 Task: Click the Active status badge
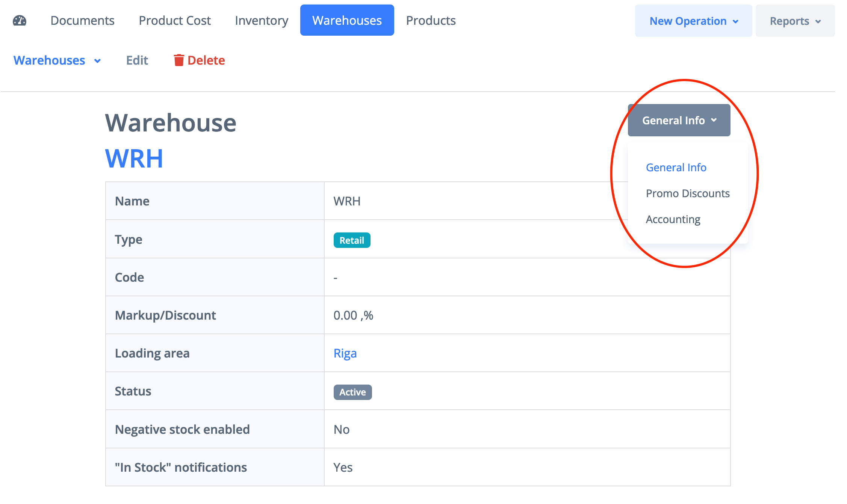pyautogui.click(x=352, y=392)
